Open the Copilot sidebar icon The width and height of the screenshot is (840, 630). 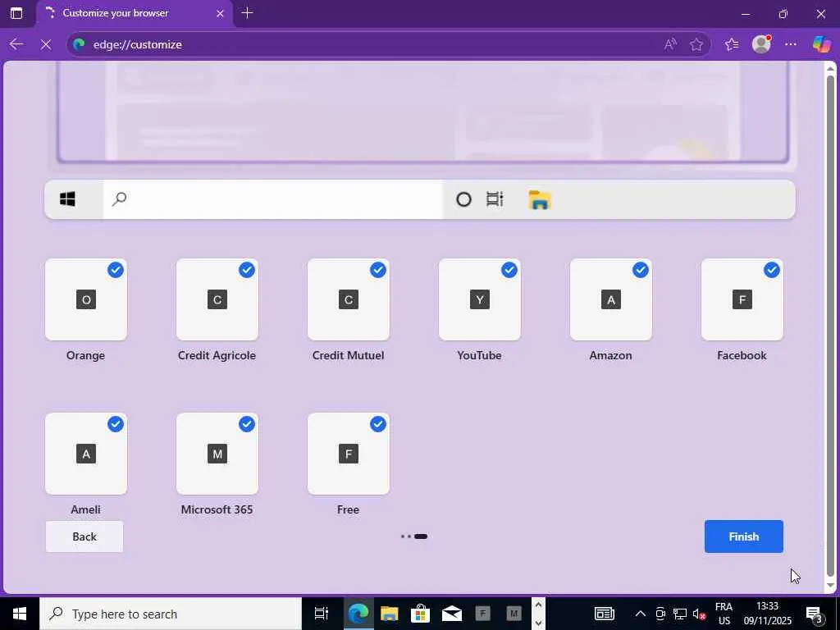(821, 44)
